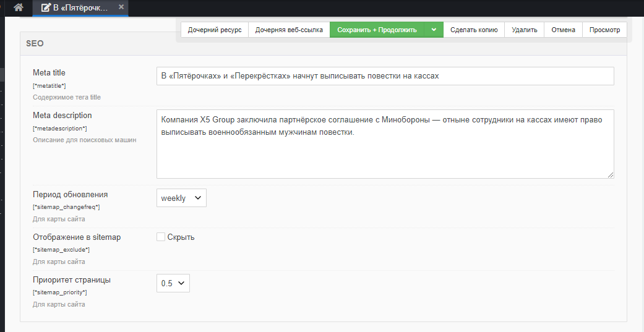This screenshot has width=644, height=332.
Task: Click the Дочерний ресурс button
Action: (x=215, y=30)
